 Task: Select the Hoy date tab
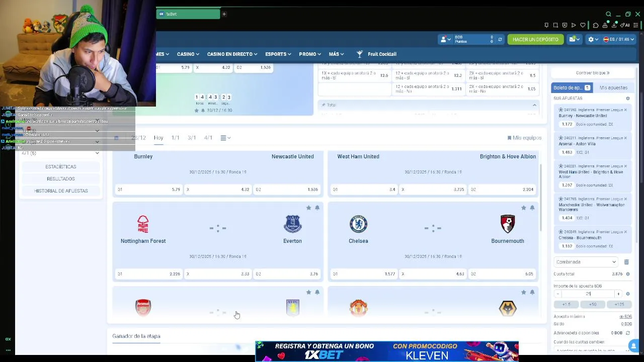(x=158, y=138)
